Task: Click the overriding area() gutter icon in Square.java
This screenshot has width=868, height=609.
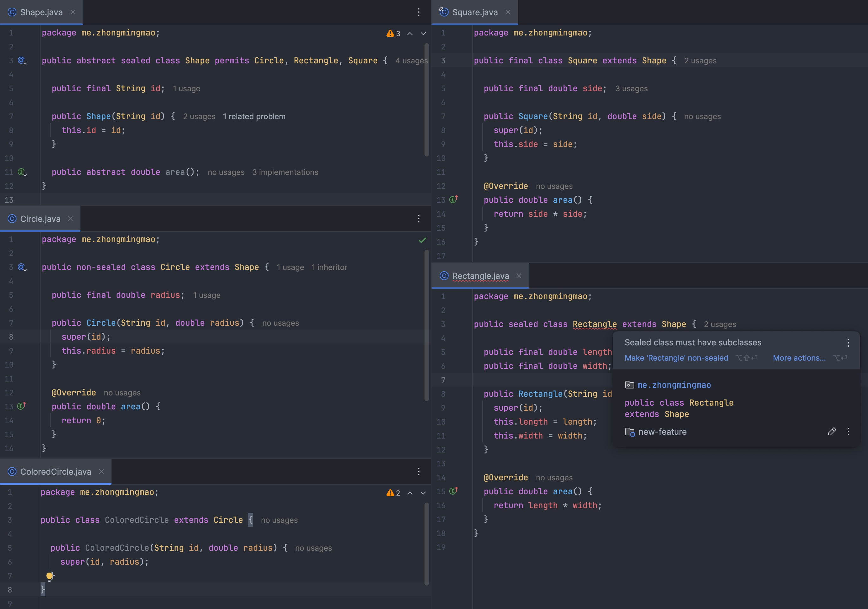Action: [453, 199]
